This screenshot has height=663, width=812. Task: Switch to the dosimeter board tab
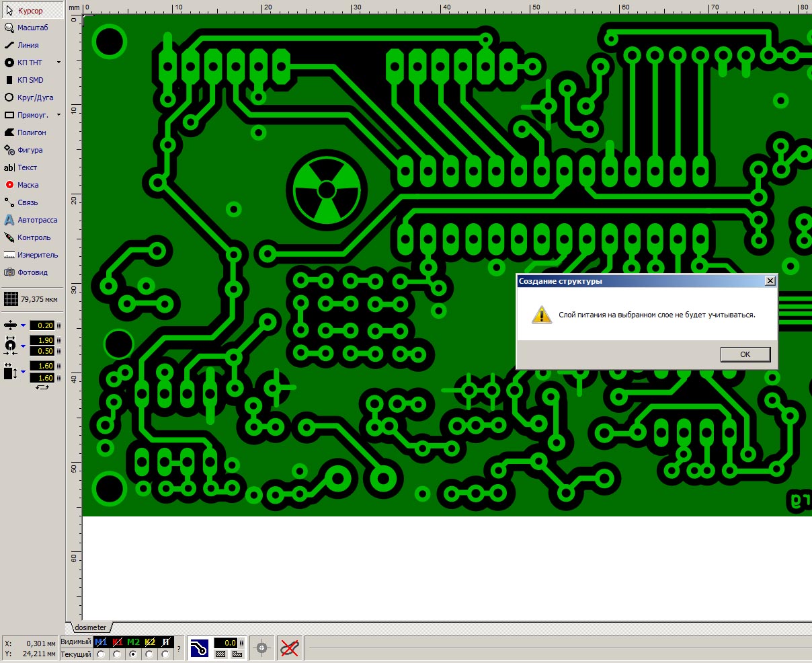click(91, 627)
